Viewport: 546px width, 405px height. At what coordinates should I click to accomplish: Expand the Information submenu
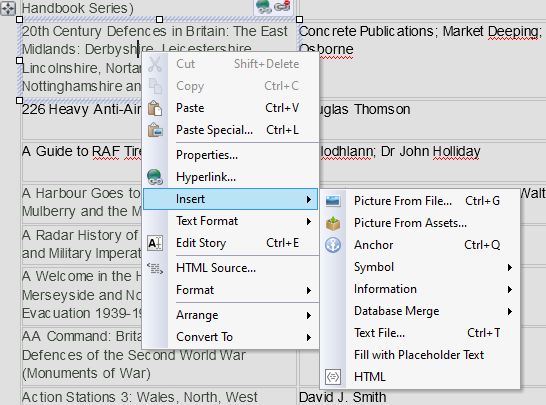pyautogui.click(x=420, y=289)
